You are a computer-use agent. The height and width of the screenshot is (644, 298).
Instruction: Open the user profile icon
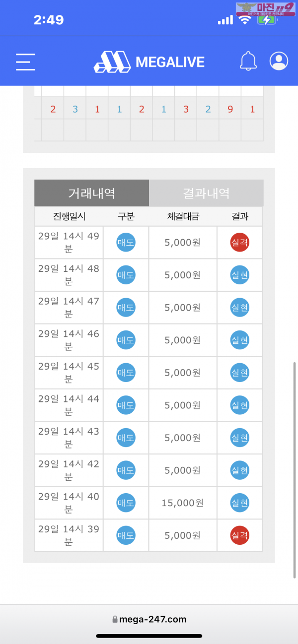click(x=279, y=61)
